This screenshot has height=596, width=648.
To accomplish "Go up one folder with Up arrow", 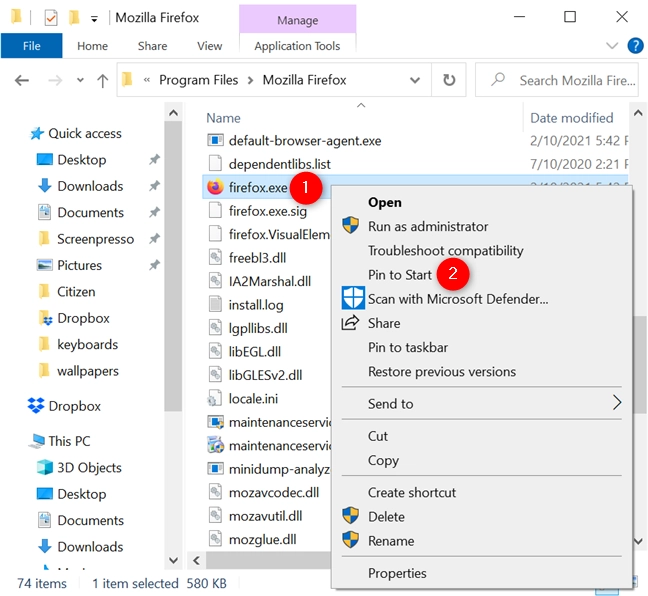I will coord(102,80).
